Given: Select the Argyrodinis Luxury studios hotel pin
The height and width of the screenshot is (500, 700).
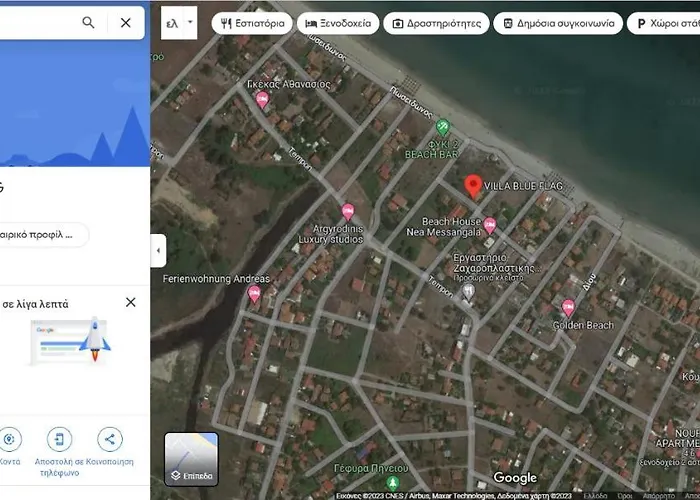Looking at the screenshot, I should [348, 211].
